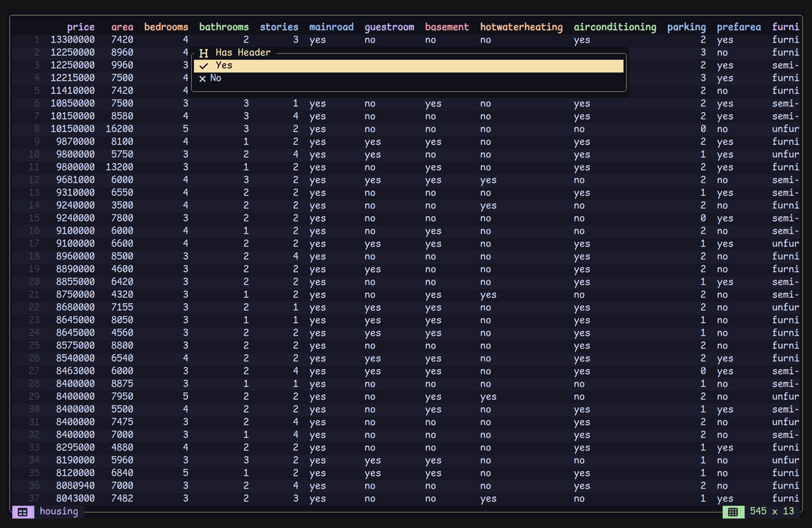Screen dimensions: 812x528
Task: Select the area column header
Action: click(x=122, y=27)
